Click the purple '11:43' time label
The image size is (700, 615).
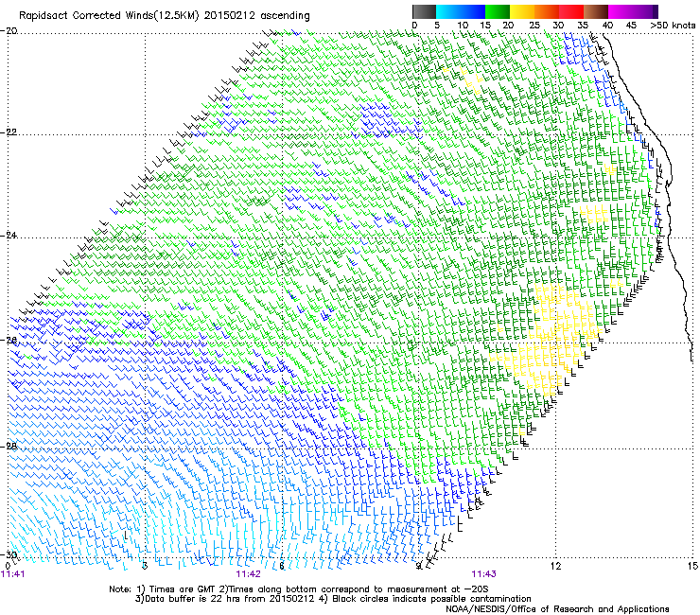pyautogui.click(x=484, y=574)
